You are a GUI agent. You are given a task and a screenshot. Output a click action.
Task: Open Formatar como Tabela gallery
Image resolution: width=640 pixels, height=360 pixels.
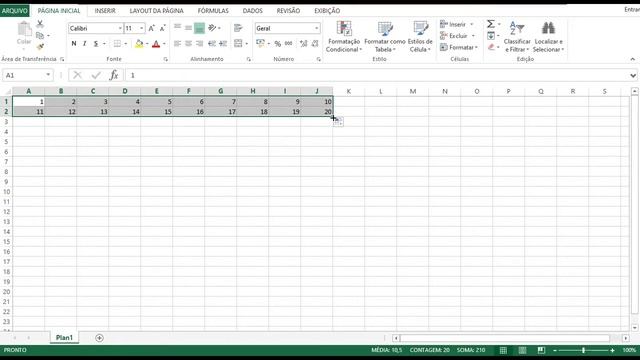385,37
